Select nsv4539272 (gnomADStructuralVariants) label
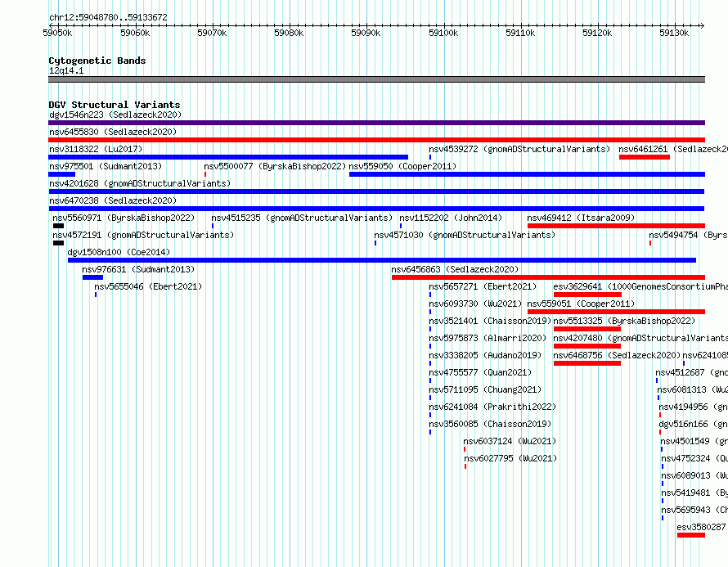Viewport: 728px width, 567px height. click(x=519, y=149)
